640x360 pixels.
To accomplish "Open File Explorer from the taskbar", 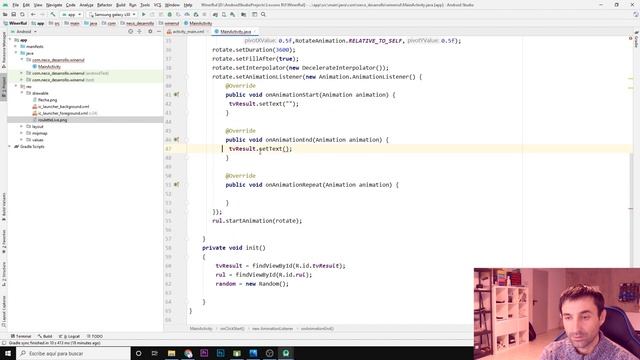I will point(171,353).
